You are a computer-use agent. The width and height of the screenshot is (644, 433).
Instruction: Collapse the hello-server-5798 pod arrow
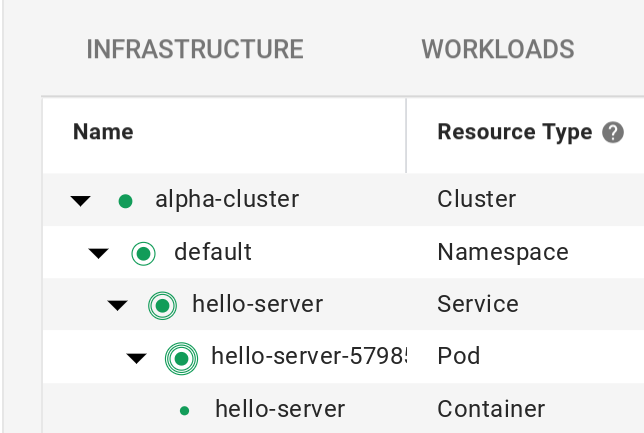coord(136,358)
